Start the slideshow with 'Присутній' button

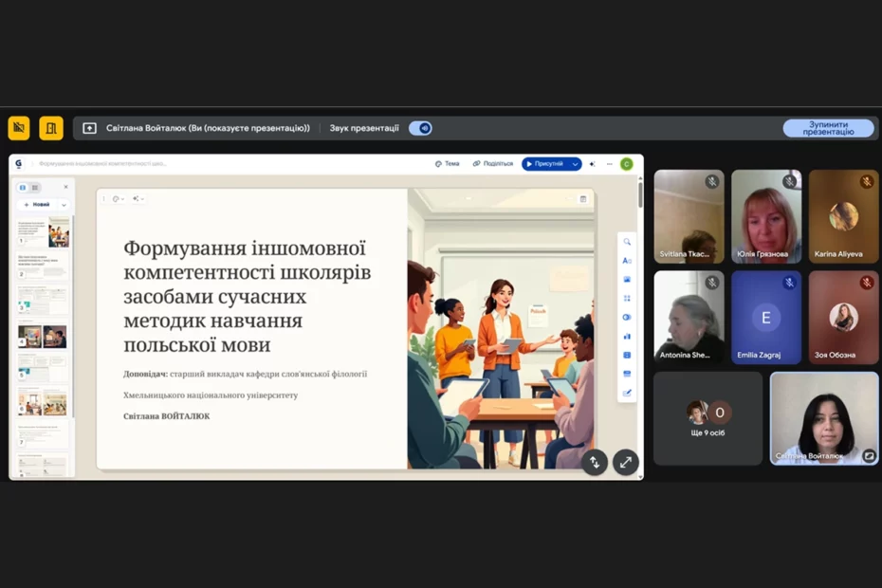coord(544,164)
